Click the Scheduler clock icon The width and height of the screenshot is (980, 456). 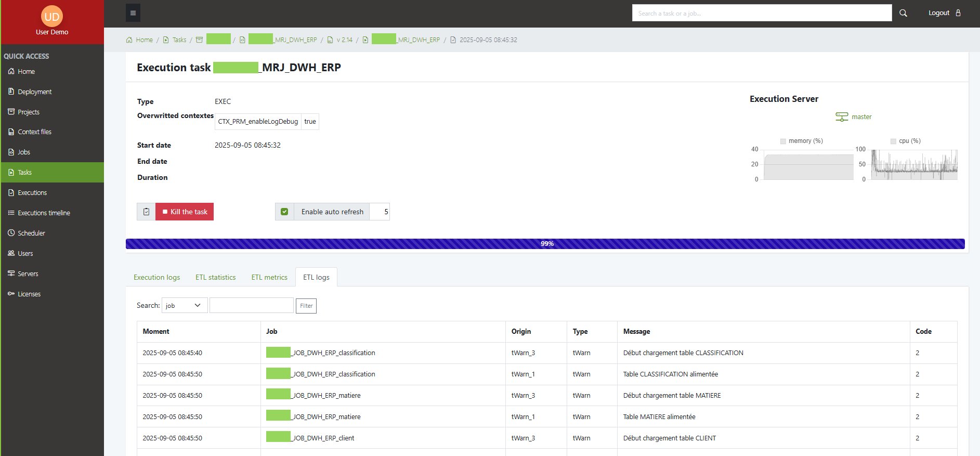pos(11,233)
